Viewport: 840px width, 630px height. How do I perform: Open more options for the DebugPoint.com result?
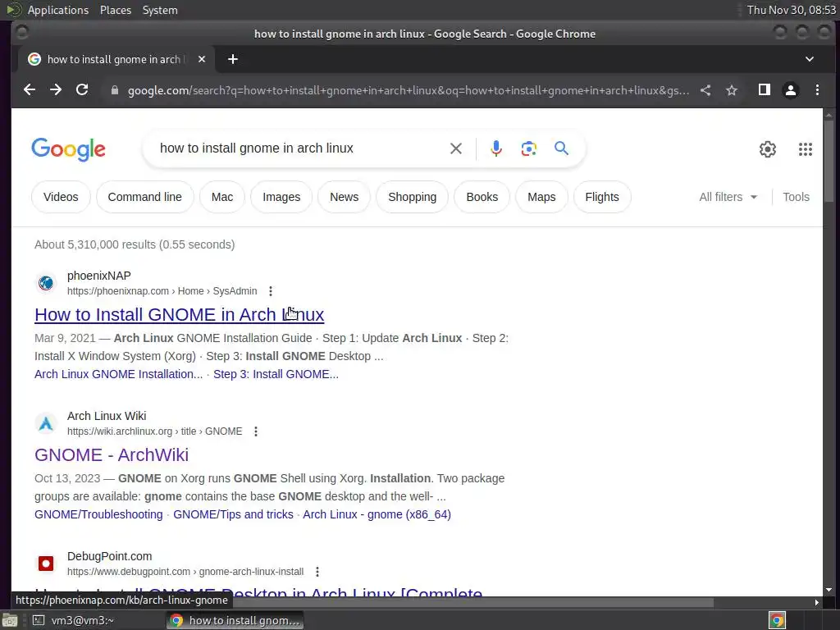tap(317, 572)
